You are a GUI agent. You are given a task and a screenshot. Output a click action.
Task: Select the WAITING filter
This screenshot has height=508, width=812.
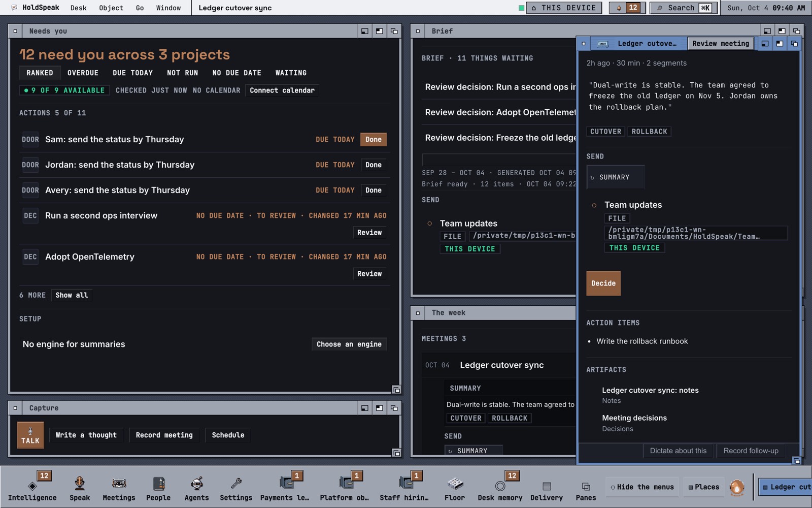291,73
